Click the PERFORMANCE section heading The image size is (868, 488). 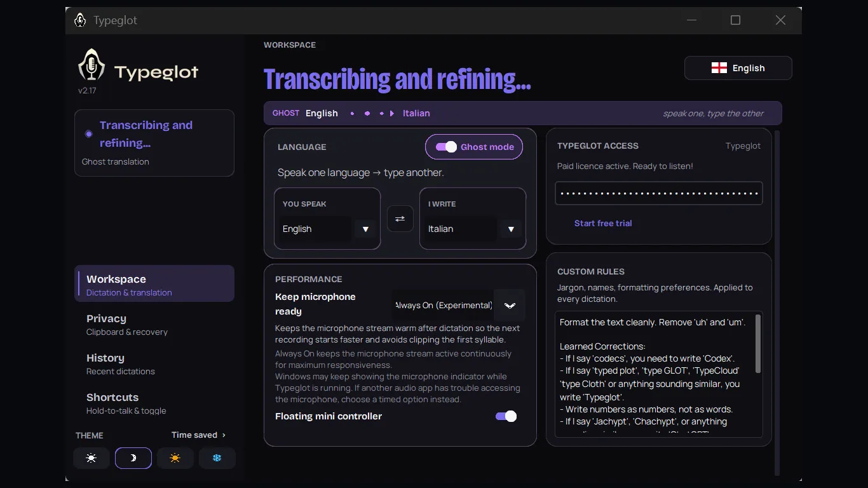(x=309, y=279)
